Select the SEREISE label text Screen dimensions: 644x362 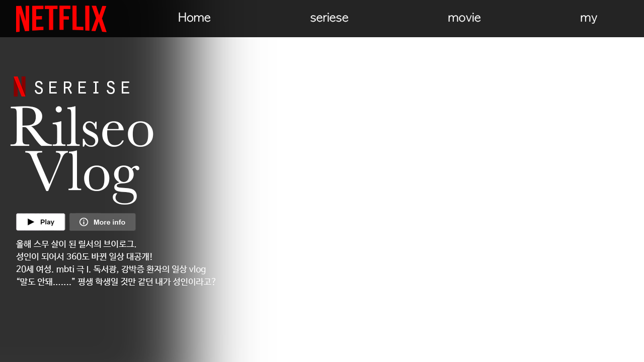(x=83, y=87)
